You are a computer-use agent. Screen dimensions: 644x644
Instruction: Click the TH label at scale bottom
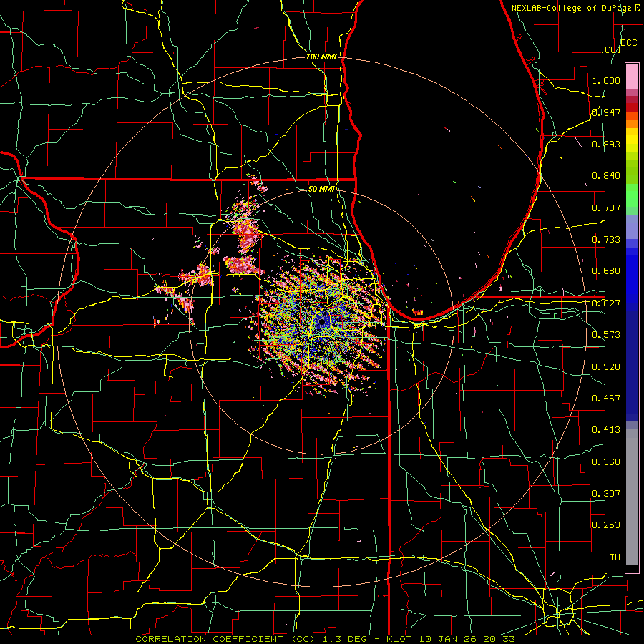click(x=615, y=557)
